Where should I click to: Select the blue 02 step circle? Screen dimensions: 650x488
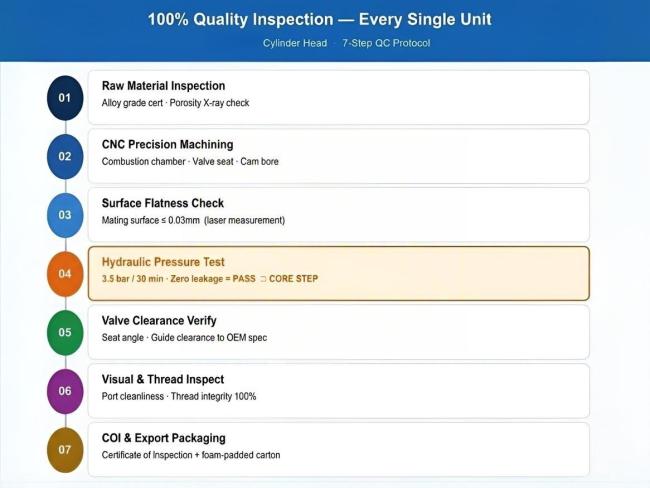click(65, 157)
